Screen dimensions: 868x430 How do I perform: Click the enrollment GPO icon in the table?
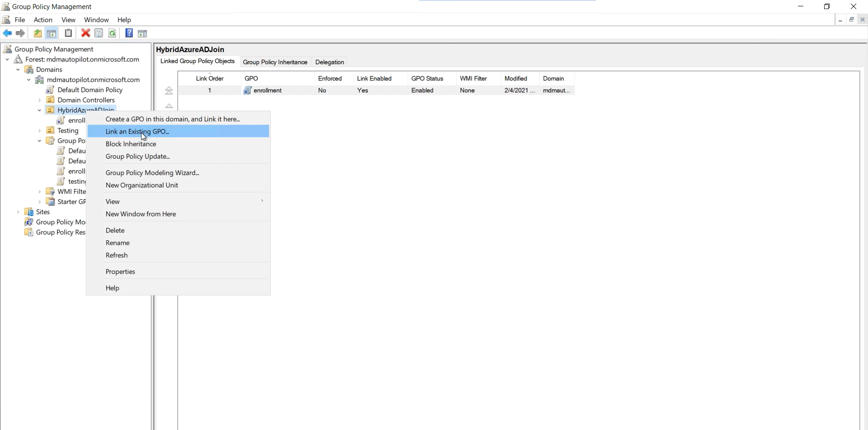pyautogui.click(x=247, y=90)
